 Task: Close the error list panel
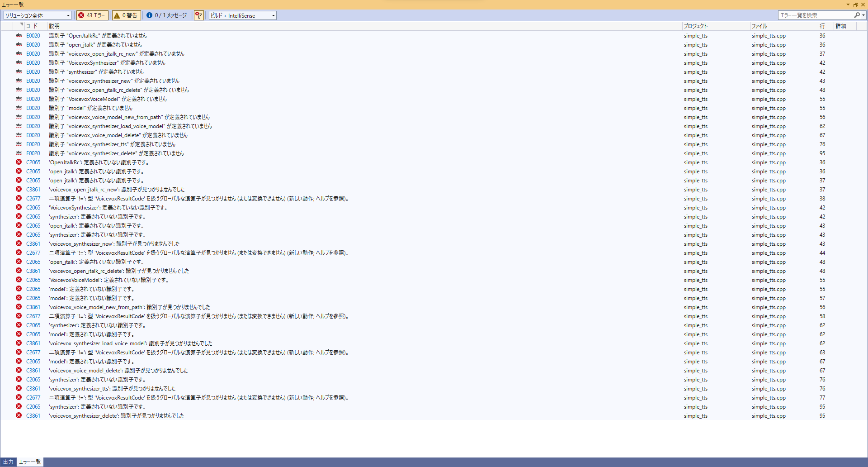pos(863,5)
